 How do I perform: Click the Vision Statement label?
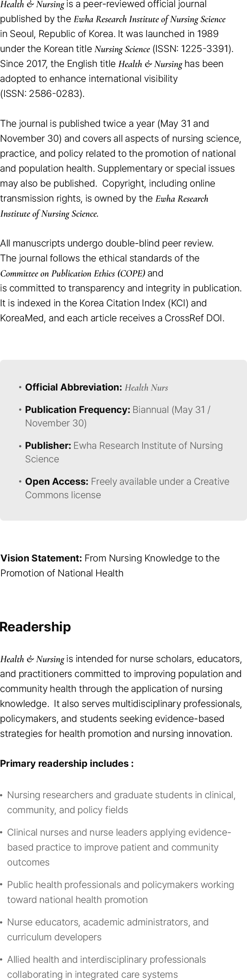pyautogui.click(x=41, y=558)
